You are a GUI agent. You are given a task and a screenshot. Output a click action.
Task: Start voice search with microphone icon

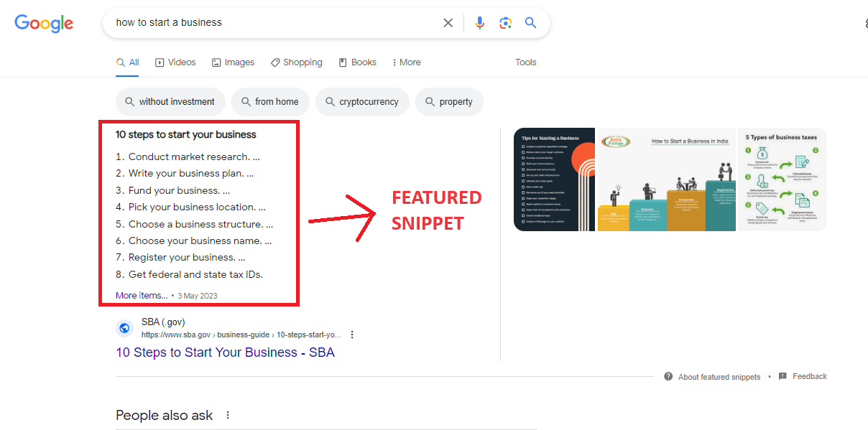[479, 23]
